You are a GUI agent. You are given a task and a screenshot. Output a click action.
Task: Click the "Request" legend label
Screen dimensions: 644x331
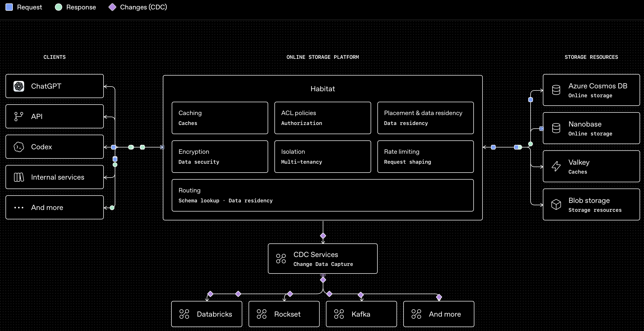[x=30, y=7]
